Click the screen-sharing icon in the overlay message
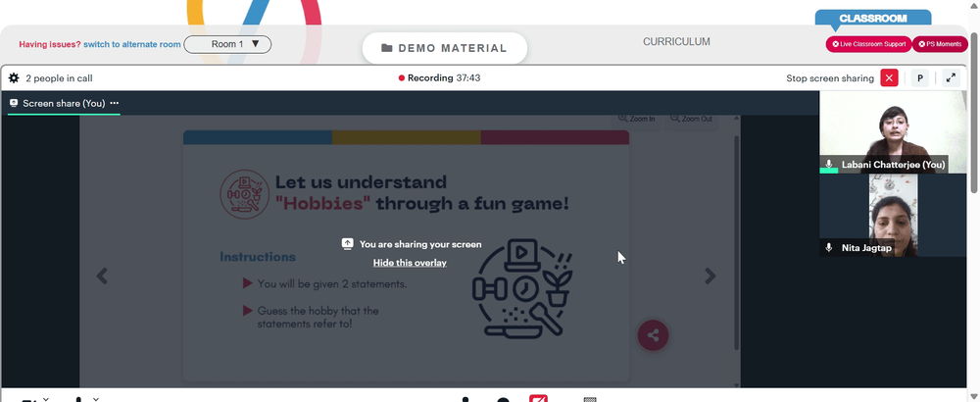The height and width of the screenshot is (402, 980). (348, 244)
